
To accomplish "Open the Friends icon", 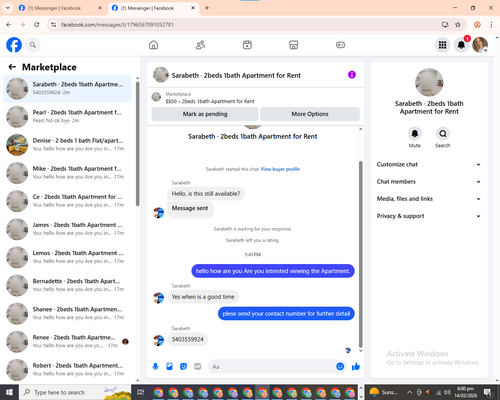I will click(200, 45).
